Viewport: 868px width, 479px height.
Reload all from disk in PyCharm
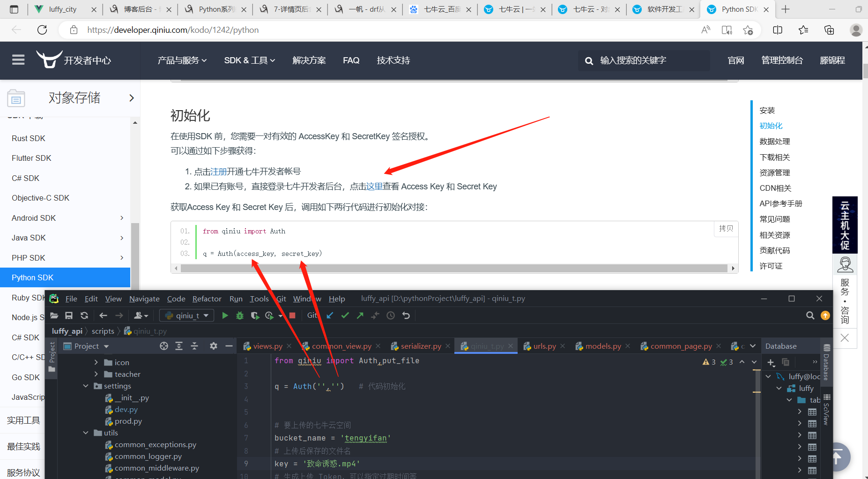pos(84,315)
